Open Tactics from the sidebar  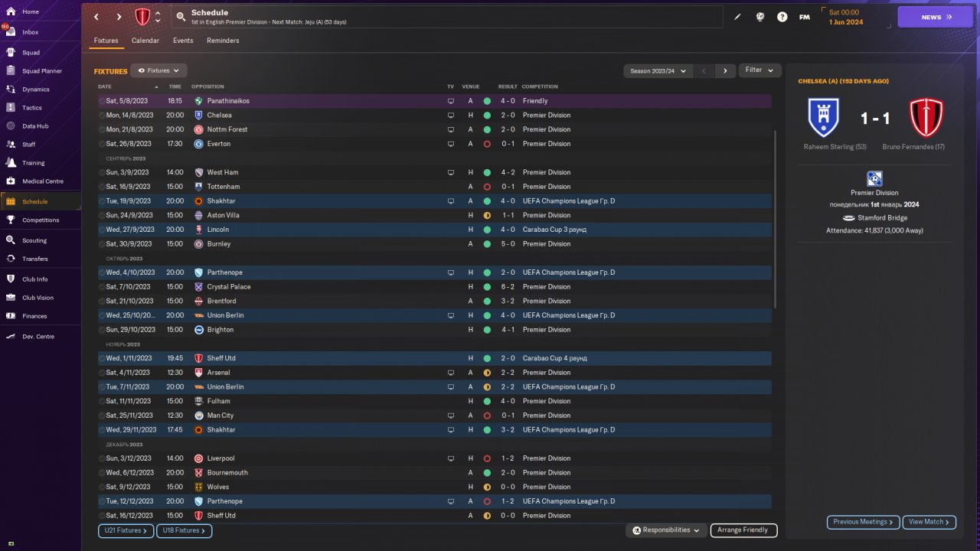(32, 108)
